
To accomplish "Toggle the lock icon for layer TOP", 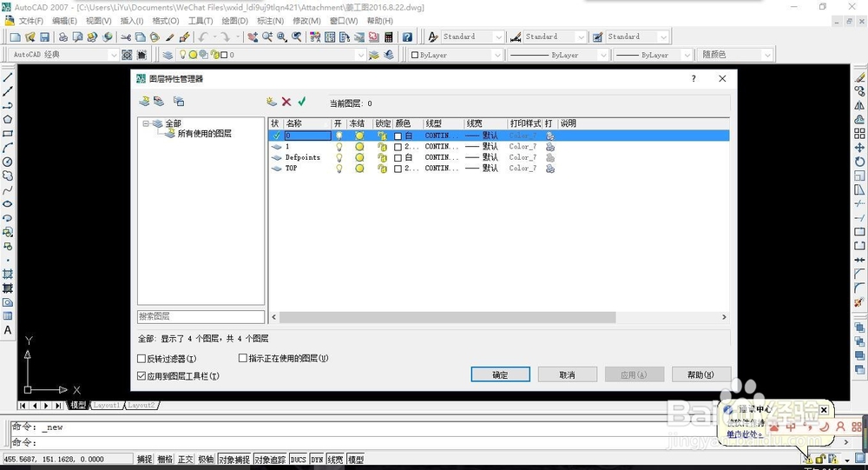I will (x=382, y=169).
